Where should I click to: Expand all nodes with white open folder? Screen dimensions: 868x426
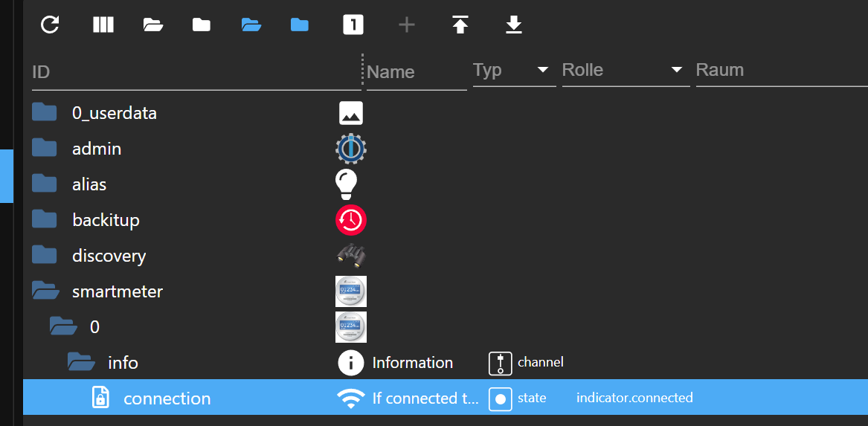(152, 25)
